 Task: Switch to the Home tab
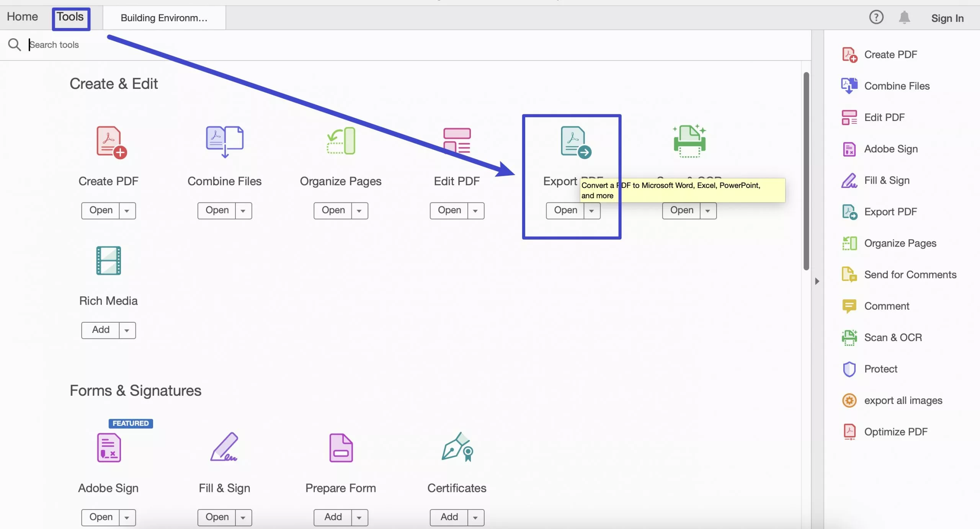click(22, 16)
